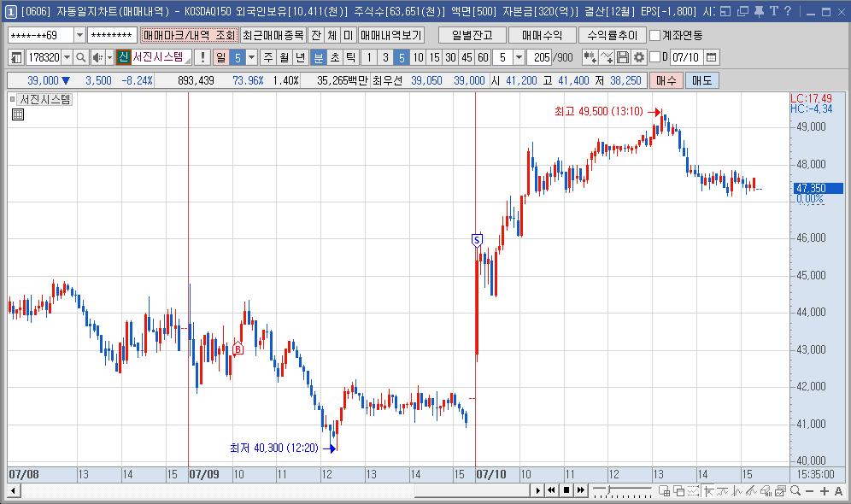This screenshot has width=851, height=504.
Task: Select the 틱 tick chart toggle
Action: pyautogui.click(x=350, y=57)
